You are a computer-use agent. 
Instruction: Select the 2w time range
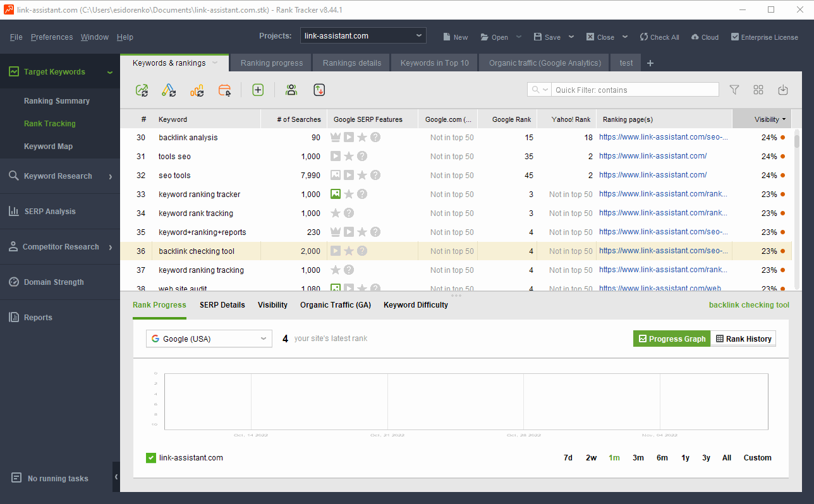tap(591, 458)
